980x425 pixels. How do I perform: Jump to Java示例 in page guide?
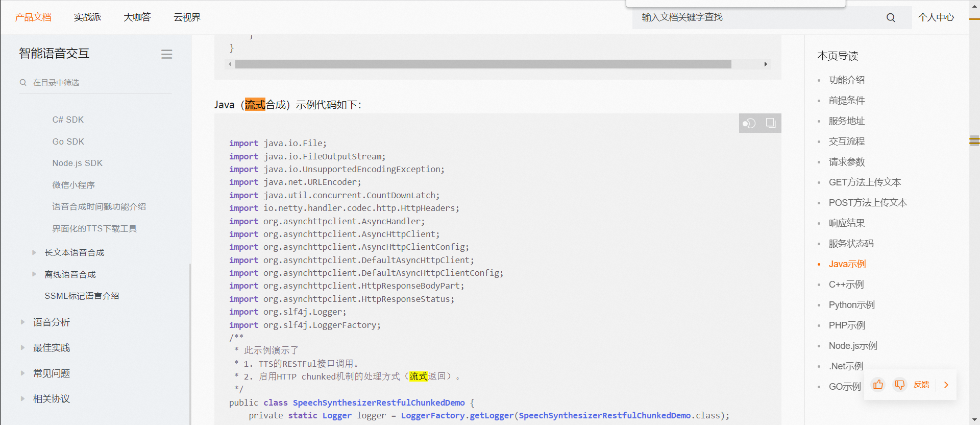tap(847, 264)
